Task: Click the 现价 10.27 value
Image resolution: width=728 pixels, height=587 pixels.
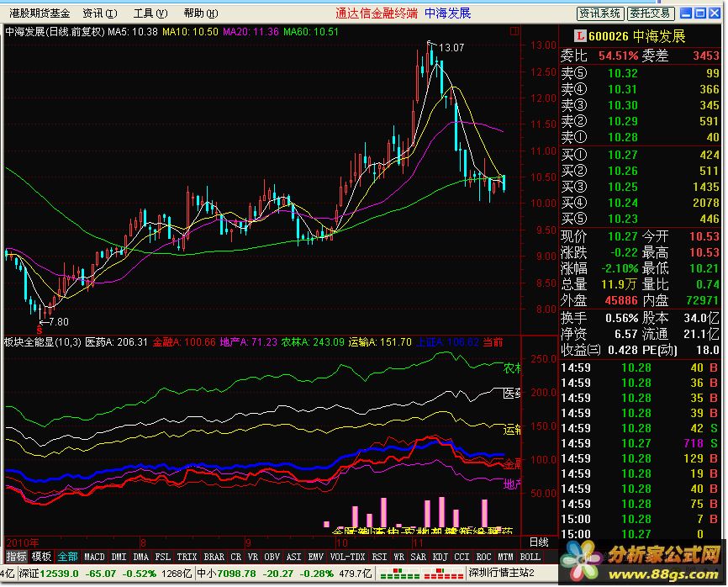Action: click(x=623, y=236)
